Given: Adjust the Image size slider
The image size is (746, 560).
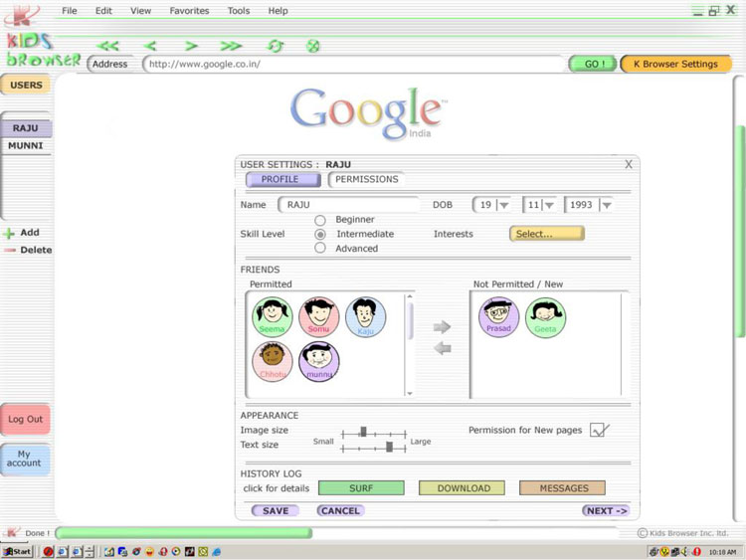Looking at the screenshot, I should 363,433.
